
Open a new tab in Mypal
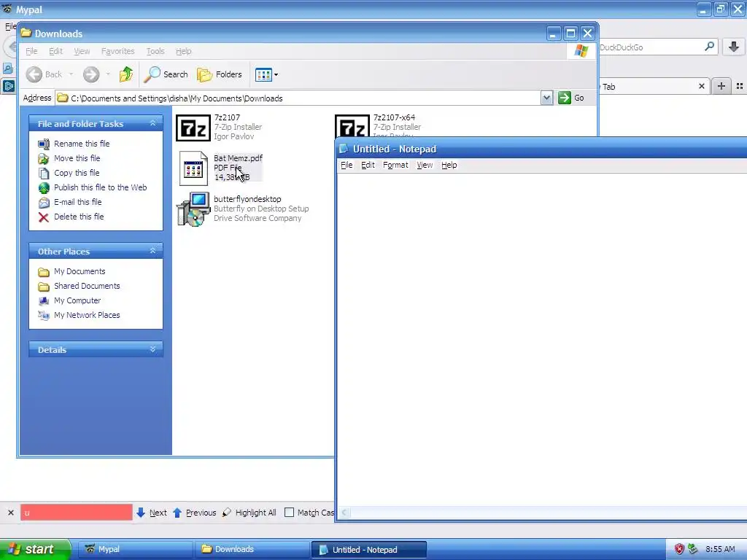721,86
